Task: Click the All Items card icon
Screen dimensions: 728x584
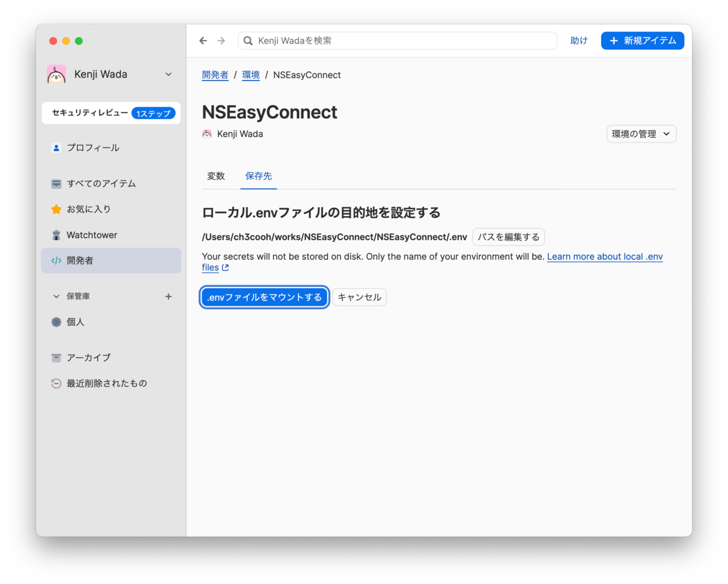Action: click(56, 183)
